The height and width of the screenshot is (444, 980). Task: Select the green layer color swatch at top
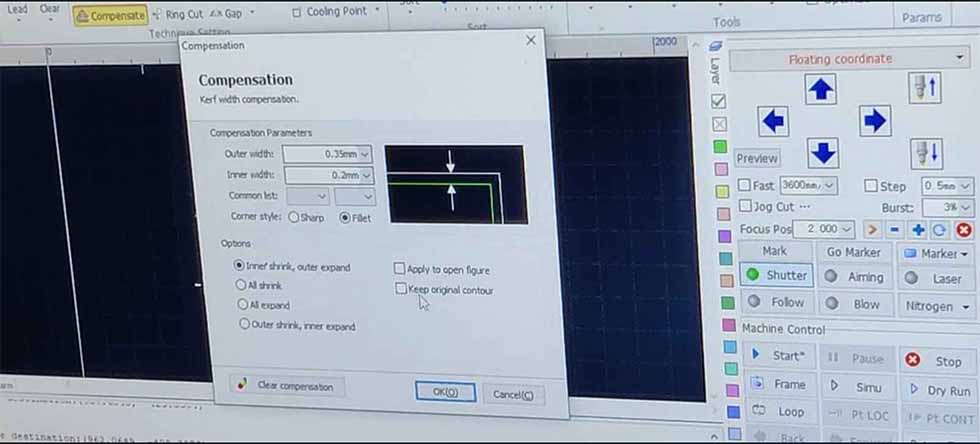[720, 147]
